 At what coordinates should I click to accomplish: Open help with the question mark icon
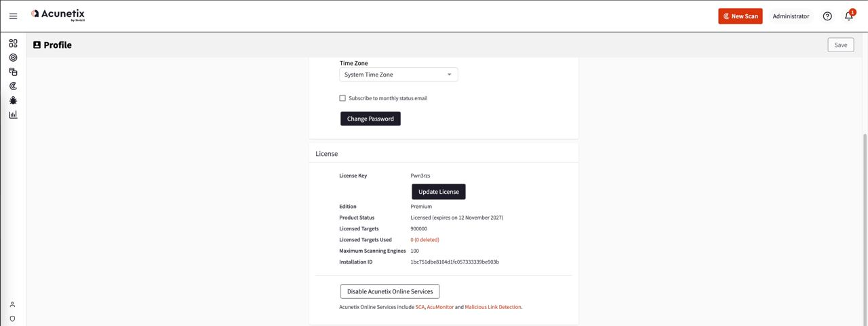(827, 16)
